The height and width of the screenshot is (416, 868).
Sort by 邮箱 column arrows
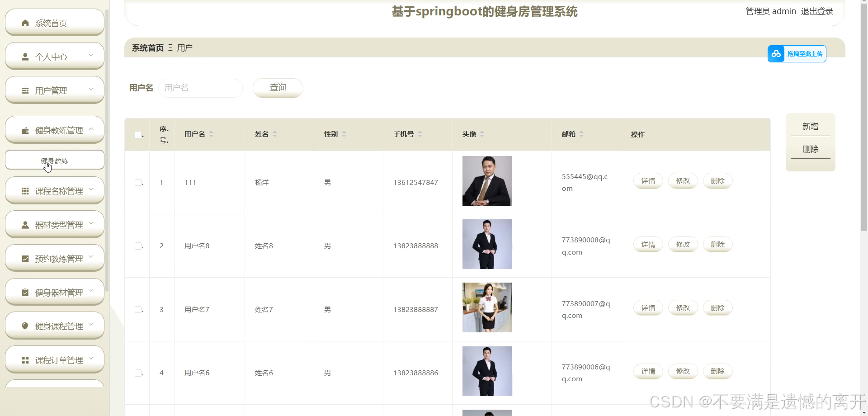[x=581, y=134]
